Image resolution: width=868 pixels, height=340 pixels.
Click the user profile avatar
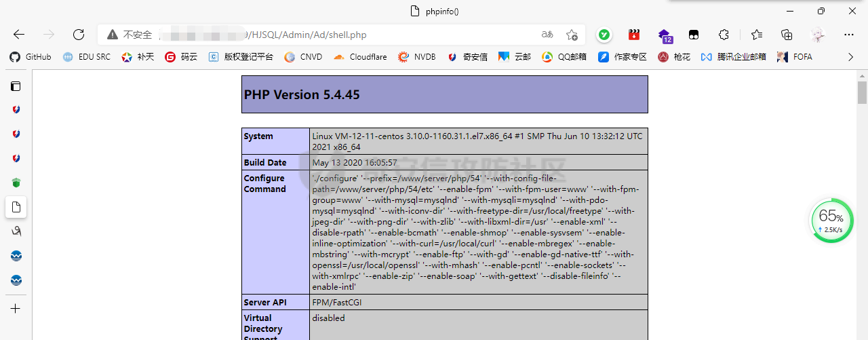click(818, 35)
